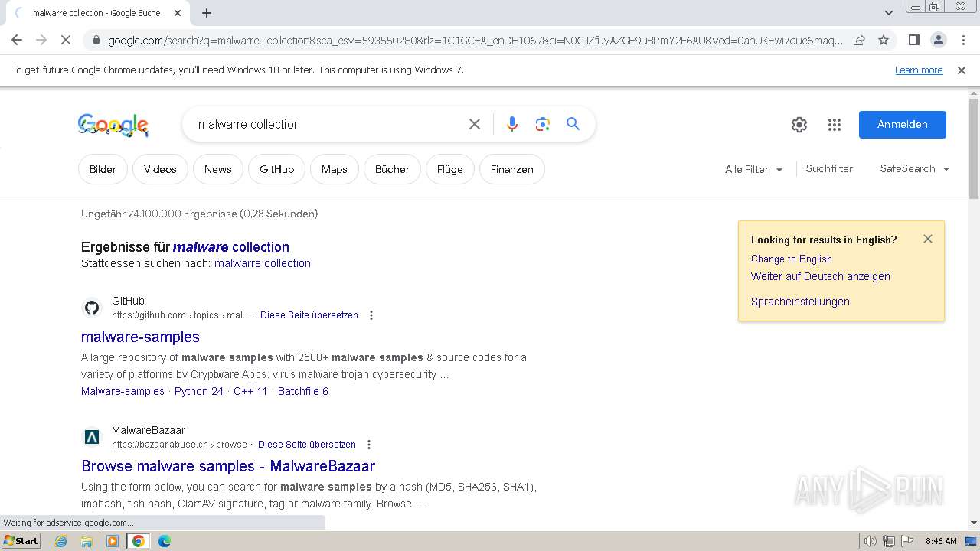This screenshot has width=980, height=551.
Task: Translate the GitHub result page
Action: pos(309,315)
